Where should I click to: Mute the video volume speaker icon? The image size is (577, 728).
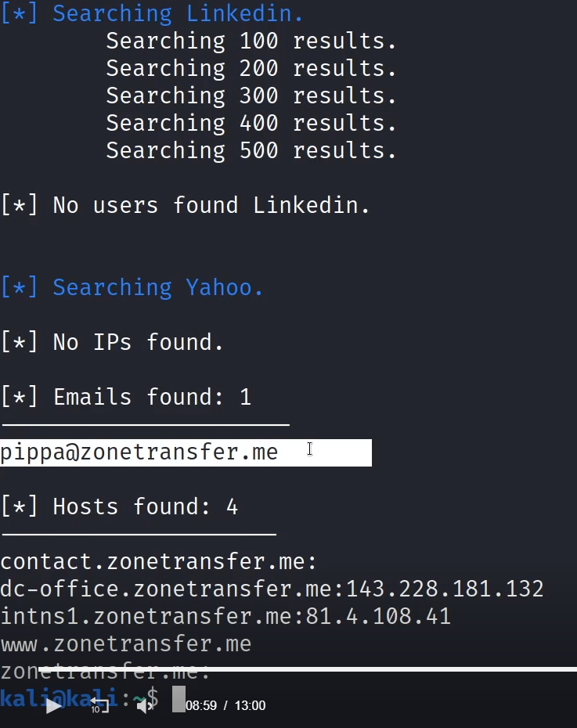[x=145, y=706]
